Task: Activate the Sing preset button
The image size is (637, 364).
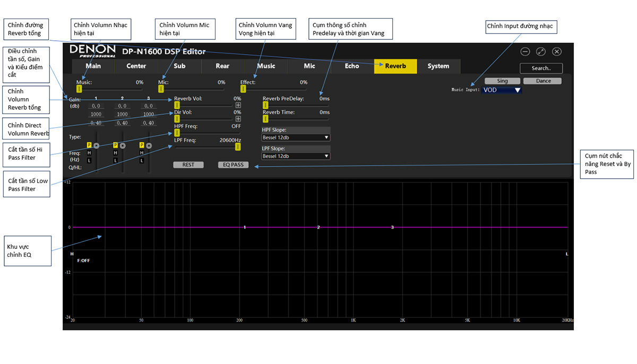Action: coord(503,81)
